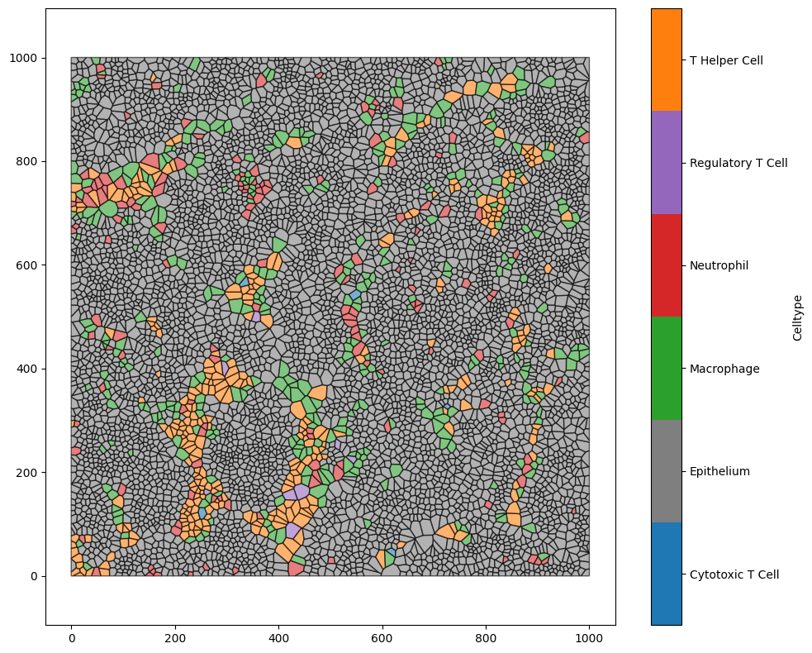
Task: Click the gray Epithelium color band
Action: click(666, 471)
